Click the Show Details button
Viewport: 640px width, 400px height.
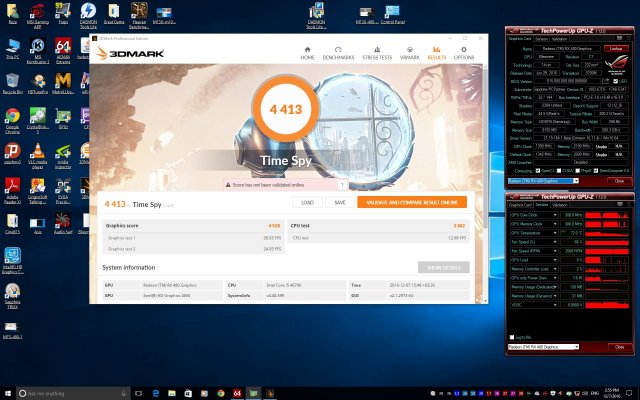pos(442,268)
